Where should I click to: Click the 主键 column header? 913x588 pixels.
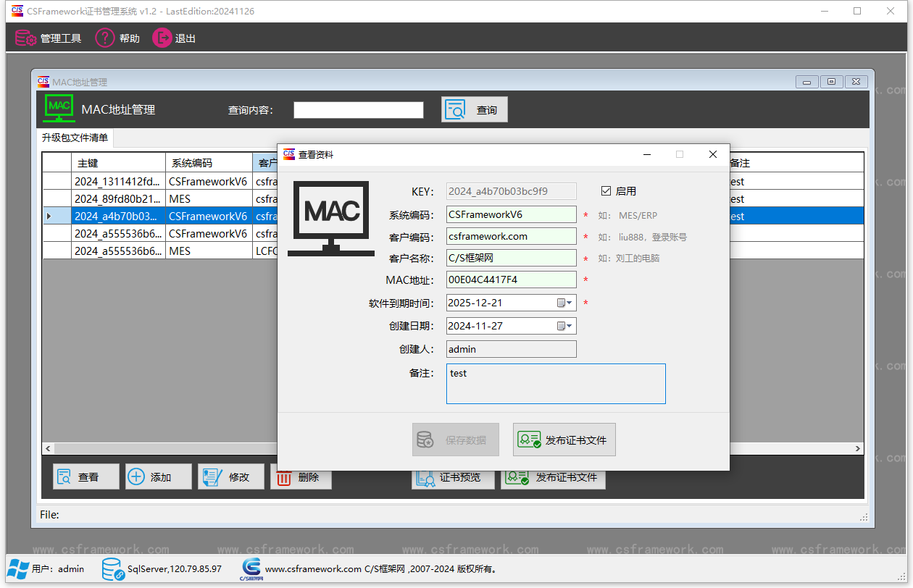tap(119, 163)
